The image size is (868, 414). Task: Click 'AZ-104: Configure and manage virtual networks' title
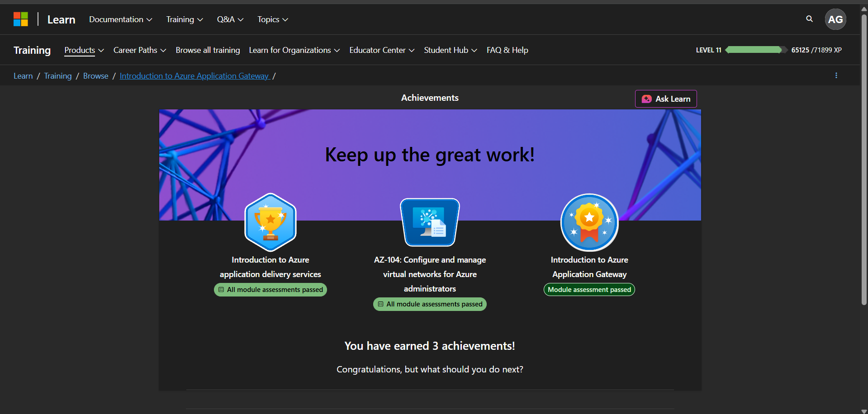click(x=430, y=274)
